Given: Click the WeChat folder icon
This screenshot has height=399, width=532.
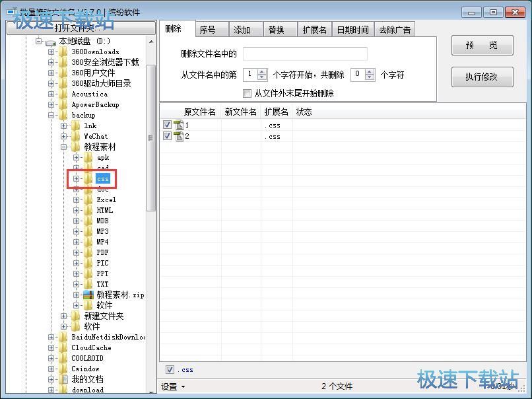Looking at the screenshot, I should 76,136.
